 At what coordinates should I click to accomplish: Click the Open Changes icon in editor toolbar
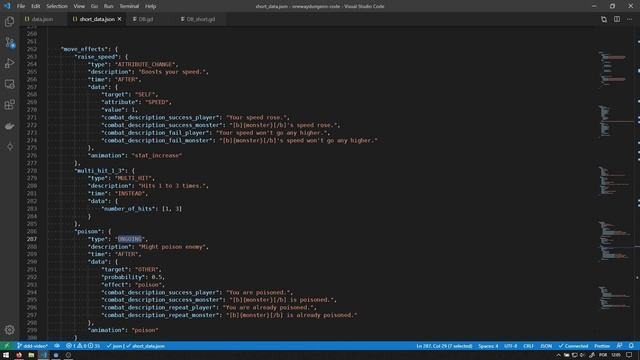(x=604, y=19)
